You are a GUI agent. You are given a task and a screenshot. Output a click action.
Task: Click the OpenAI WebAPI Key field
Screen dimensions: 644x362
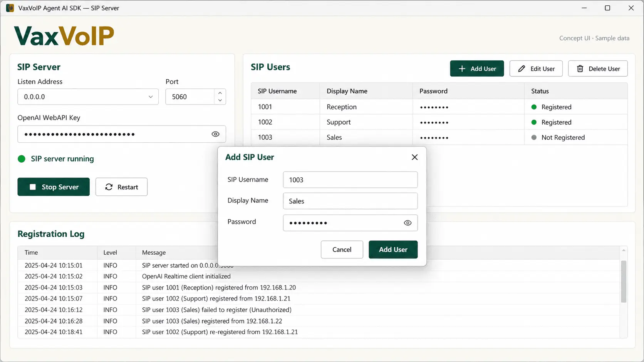click(x=122, y=134)
